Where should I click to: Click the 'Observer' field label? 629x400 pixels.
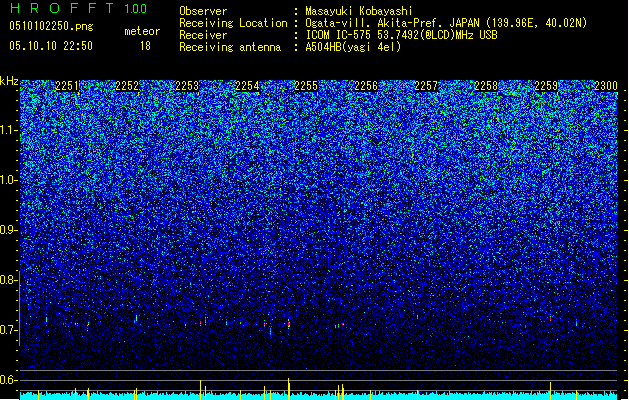tap(203, 11)
